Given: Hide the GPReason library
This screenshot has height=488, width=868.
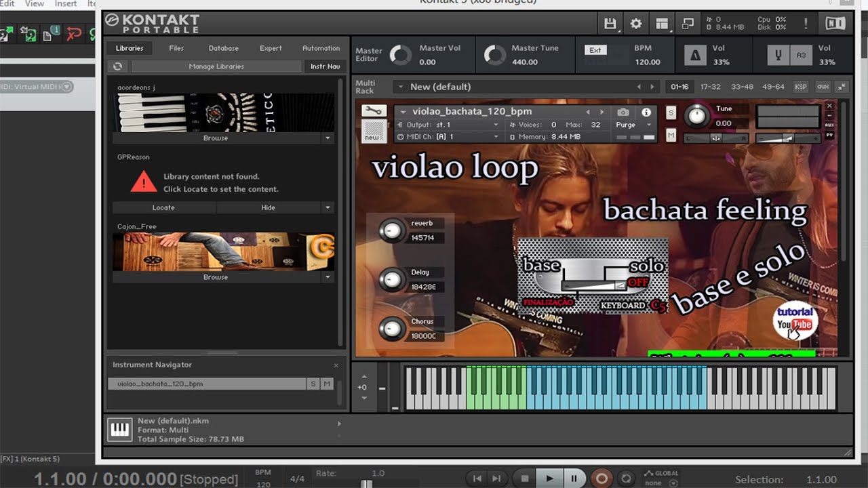Looking at the screenshot, I should click(x=269, y=207).
